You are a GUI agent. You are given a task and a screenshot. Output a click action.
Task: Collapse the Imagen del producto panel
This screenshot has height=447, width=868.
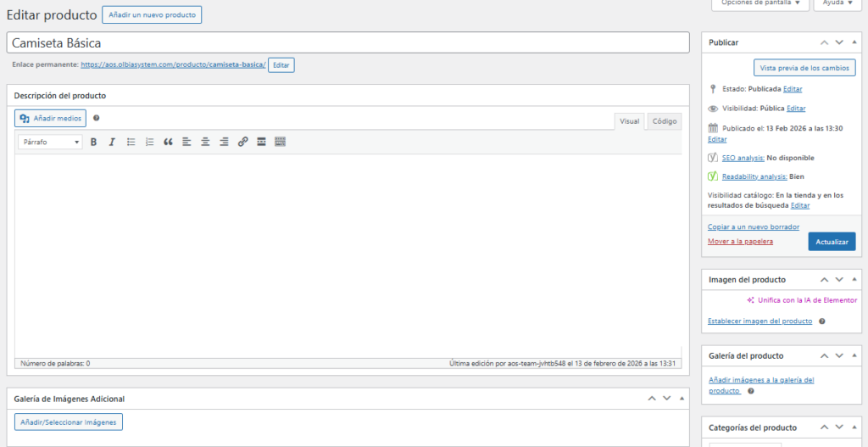(855, 279)
